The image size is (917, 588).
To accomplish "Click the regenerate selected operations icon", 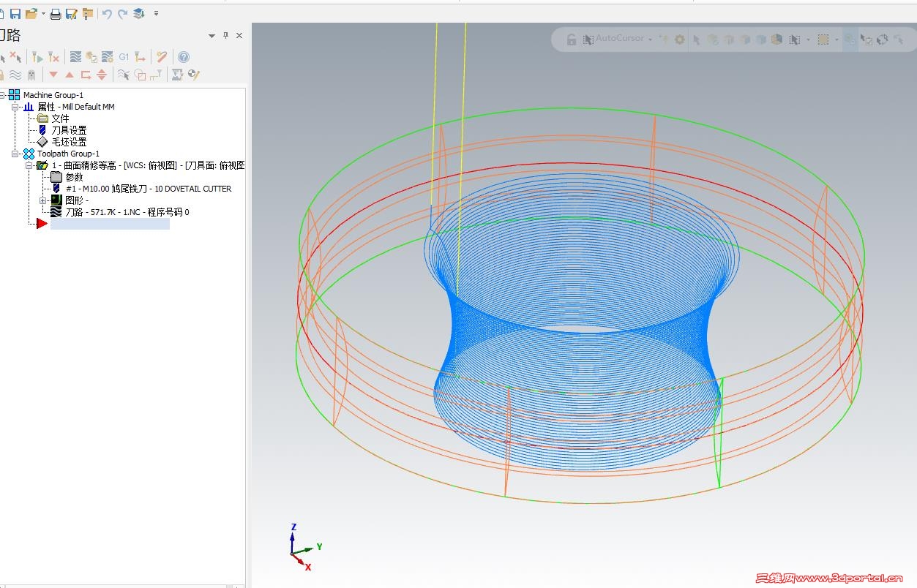I will pos(37,57).
